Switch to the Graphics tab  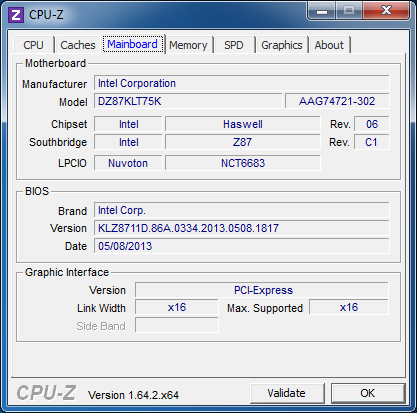[x=282, y=45]
